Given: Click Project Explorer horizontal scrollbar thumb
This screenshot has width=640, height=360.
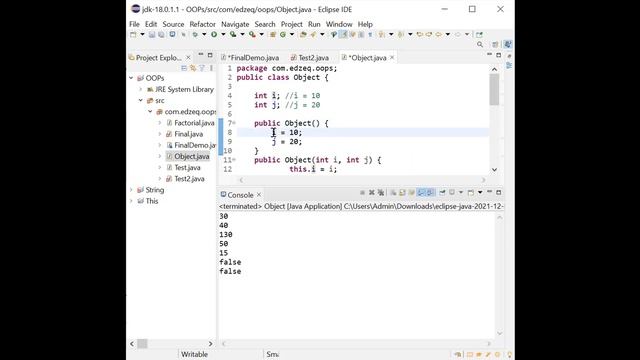Looking at the screenshot, I should (142, 344).
